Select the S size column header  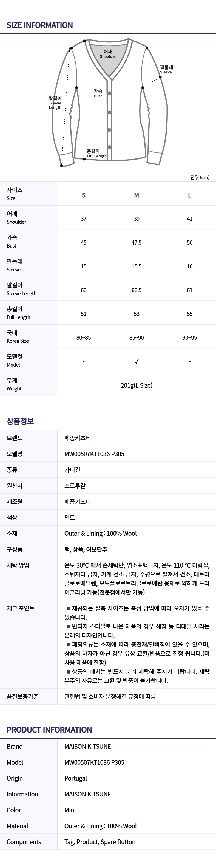pos(84,195)
